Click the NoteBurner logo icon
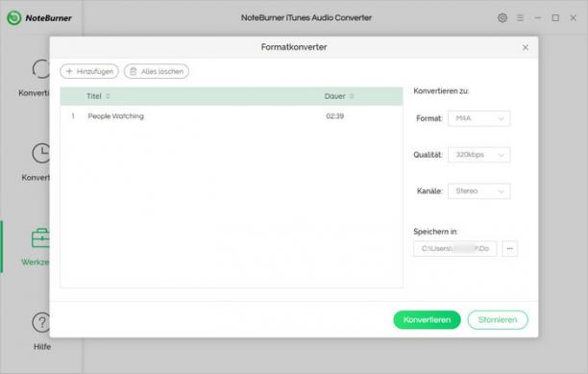 (14, 17)
